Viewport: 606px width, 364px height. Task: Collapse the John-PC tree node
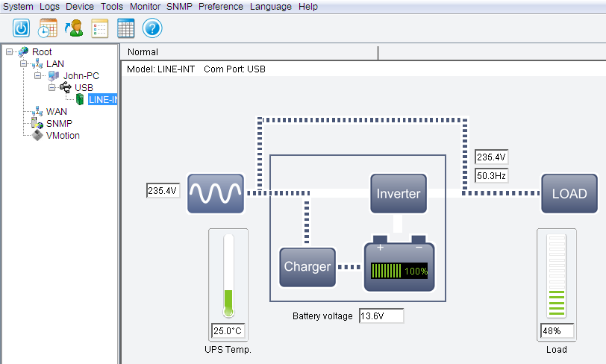(38, 75)
